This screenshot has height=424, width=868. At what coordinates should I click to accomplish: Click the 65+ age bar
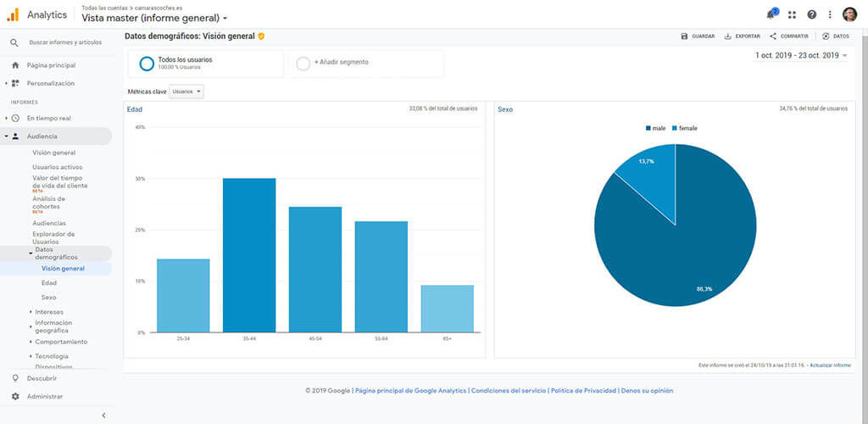(448, 309)
